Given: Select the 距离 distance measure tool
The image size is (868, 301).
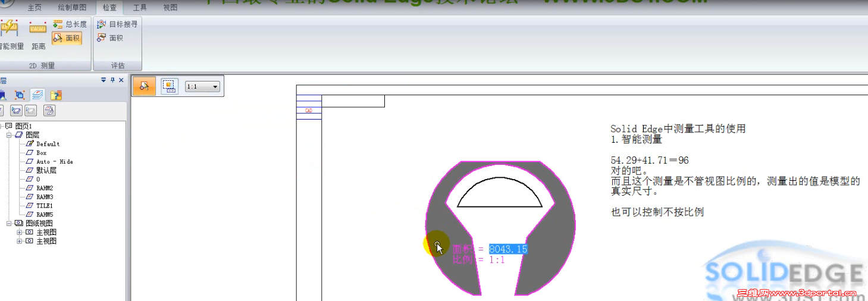Looking at the screenshot, I should (x=38, y=35).
